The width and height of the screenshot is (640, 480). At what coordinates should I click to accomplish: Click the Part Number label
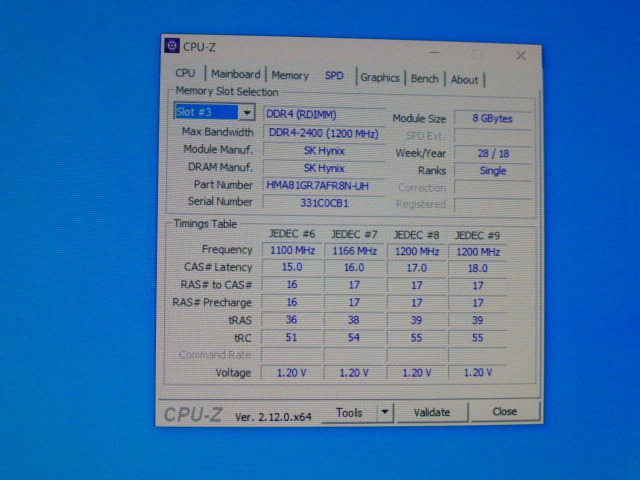[x=223, y=184]
